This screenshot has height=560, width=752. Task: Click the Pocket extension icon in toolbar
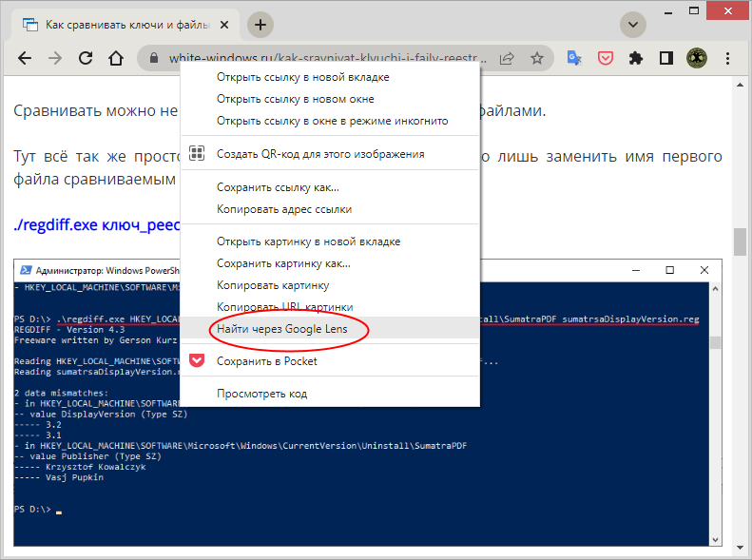[606, 59]
